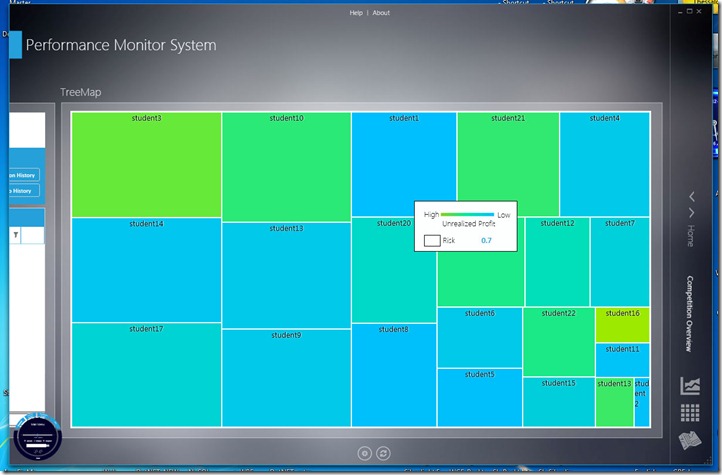The image size is (722, 475).
Task: Click the High-Low gradient bar in legend
Action: coord(467,214)
